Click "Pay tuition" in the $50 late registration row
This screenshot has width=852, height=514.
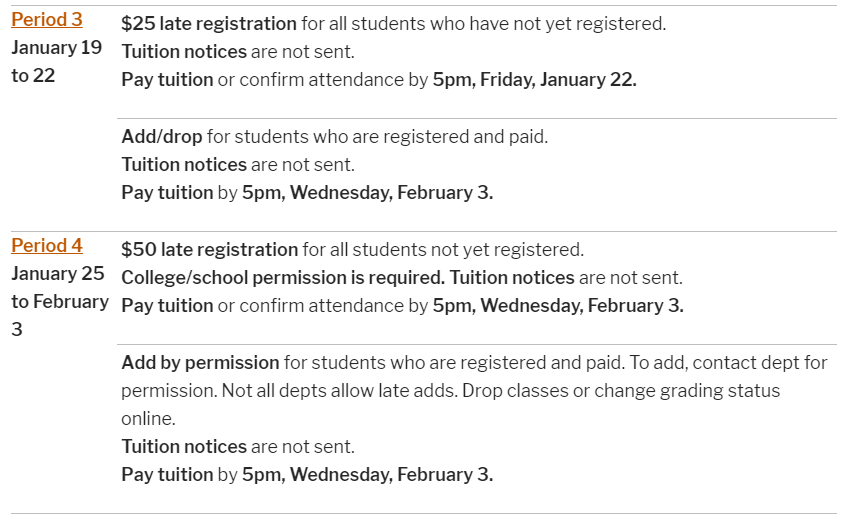pos(167,305)
